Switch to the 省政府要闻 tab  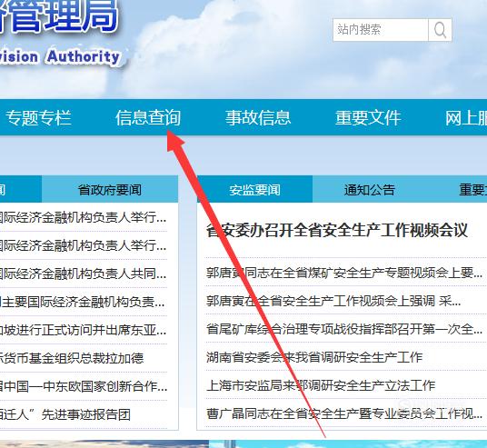point(110,189)
